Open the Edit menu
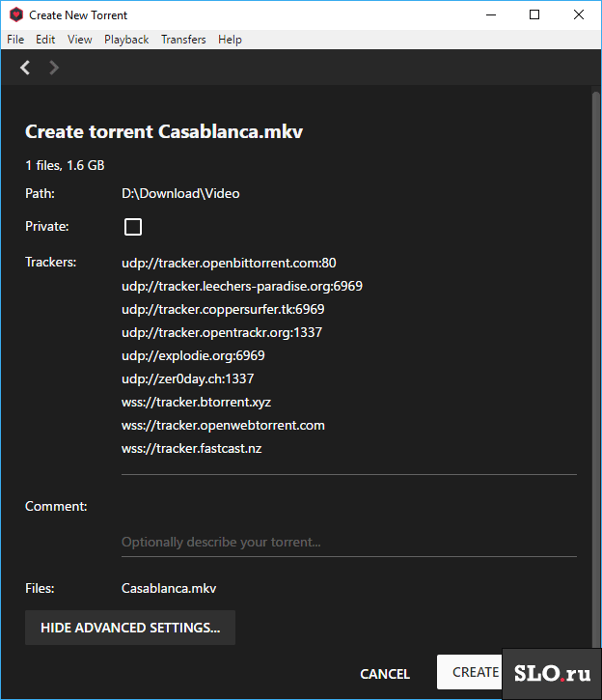The width and height of the screenshot is (602, 700). pos(45,40)
